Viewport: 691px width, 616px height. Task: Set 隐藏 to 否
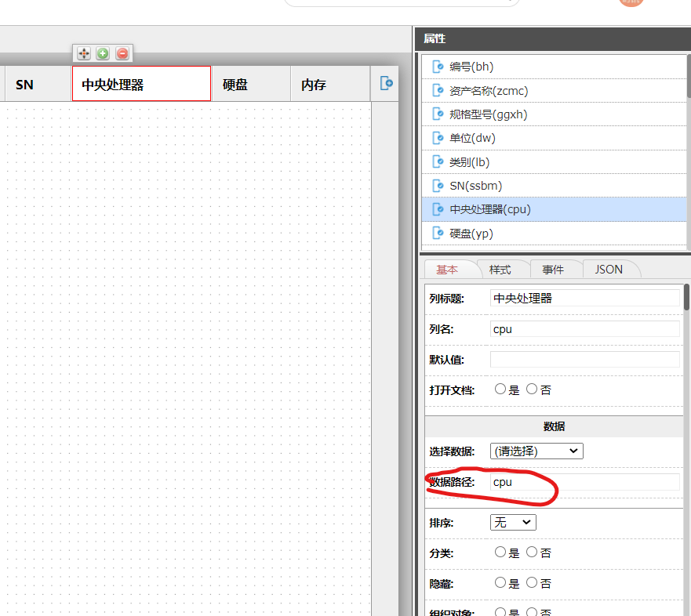[532, 583]
